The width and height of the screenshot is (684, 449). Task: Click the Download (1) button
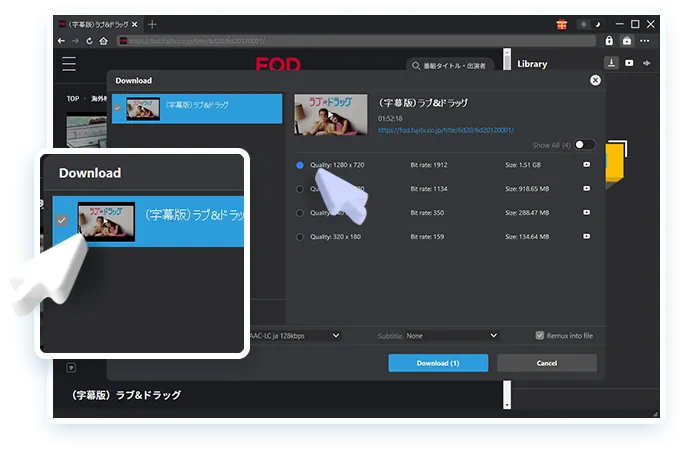click(x=438, y=363)
